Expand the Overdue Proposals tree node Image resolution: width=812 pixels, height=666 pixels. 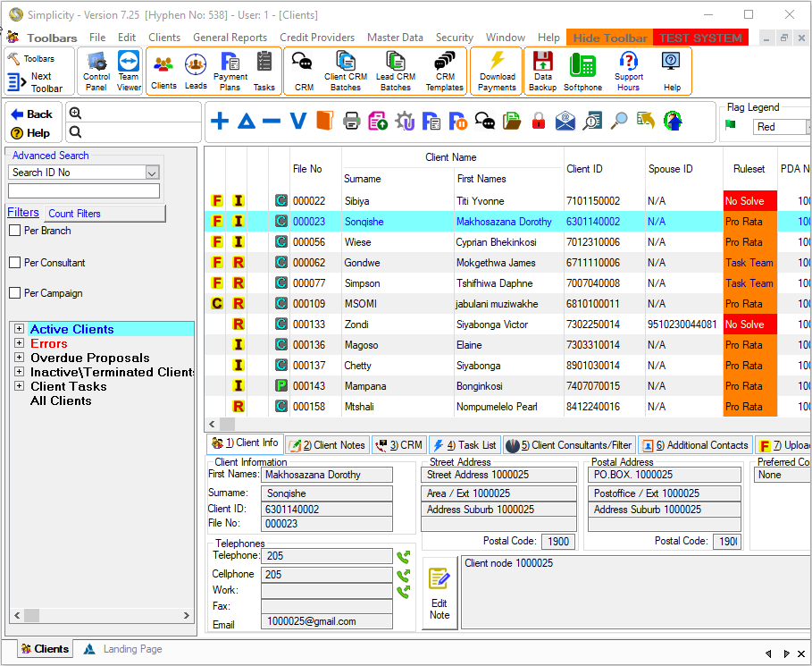pyautogui.click(x=19, y=358)
